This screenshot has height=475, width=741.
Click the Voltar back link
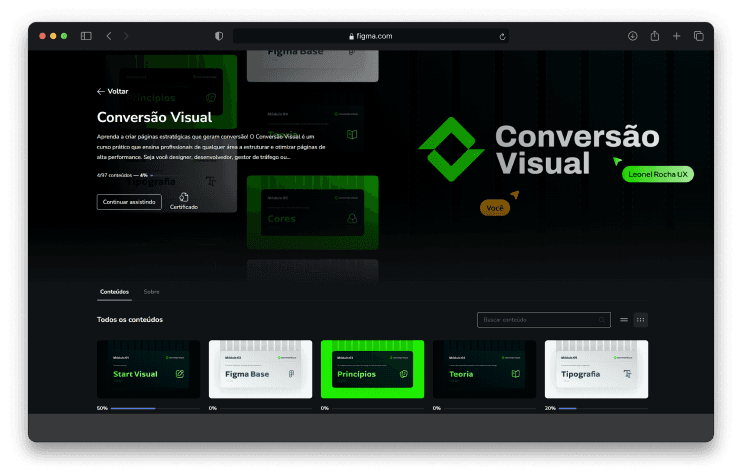coord(112,91)
